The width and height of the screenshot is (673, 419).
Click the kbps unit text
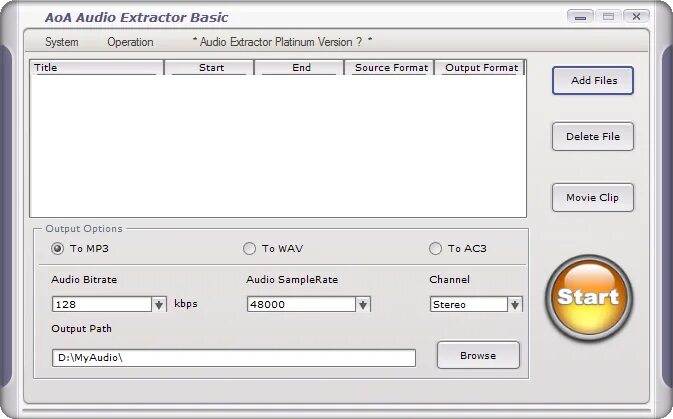pyautogui.click(x=186, y=304)
